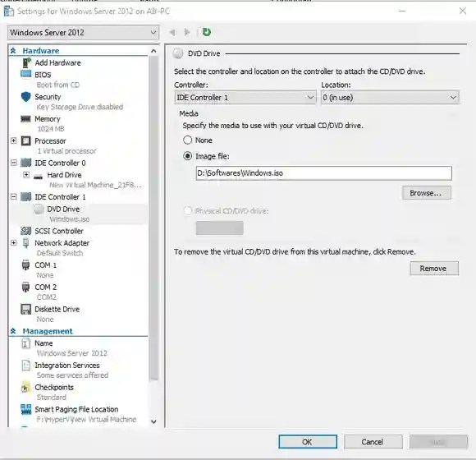Click the image file path field
The height and width of the screenshot is (460, 476).
[324, 172]
